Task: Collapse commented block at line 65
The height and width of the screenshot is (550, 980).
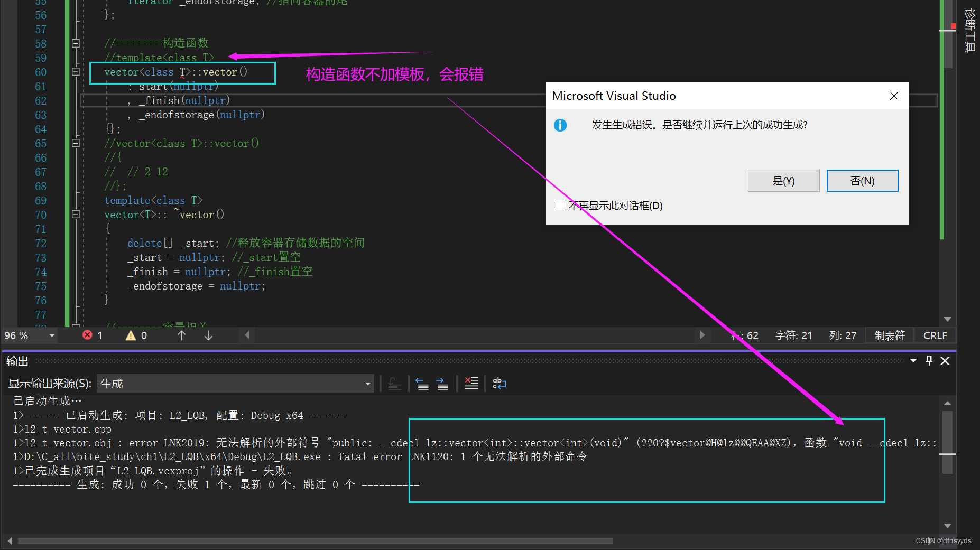Action: tap(76, 143)
